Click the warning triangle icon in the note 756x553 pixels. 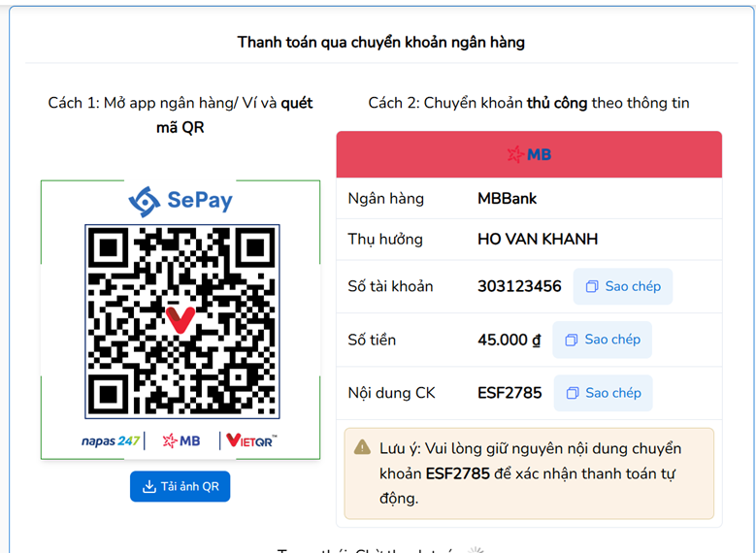pos(362,448)
